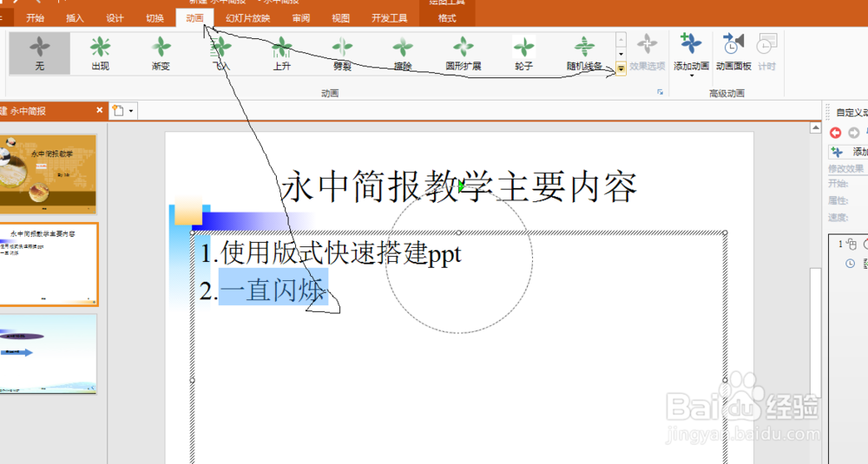Select the first slide thumbnail 永中简报教学
Viewport: 868px width, 464px height.
point(48,174)
